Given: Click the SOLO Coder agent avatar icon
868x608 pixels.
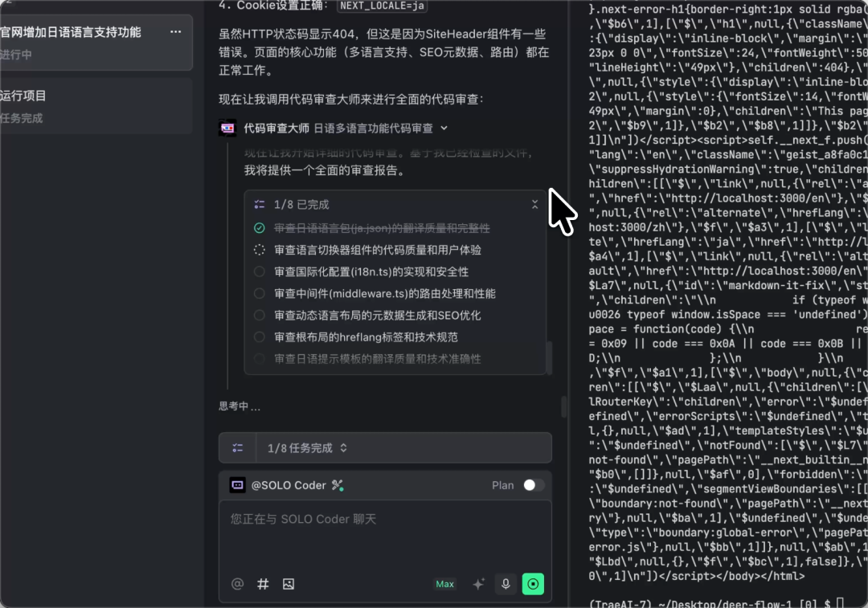Looking at the screenshot, I should tap(237, 485).
